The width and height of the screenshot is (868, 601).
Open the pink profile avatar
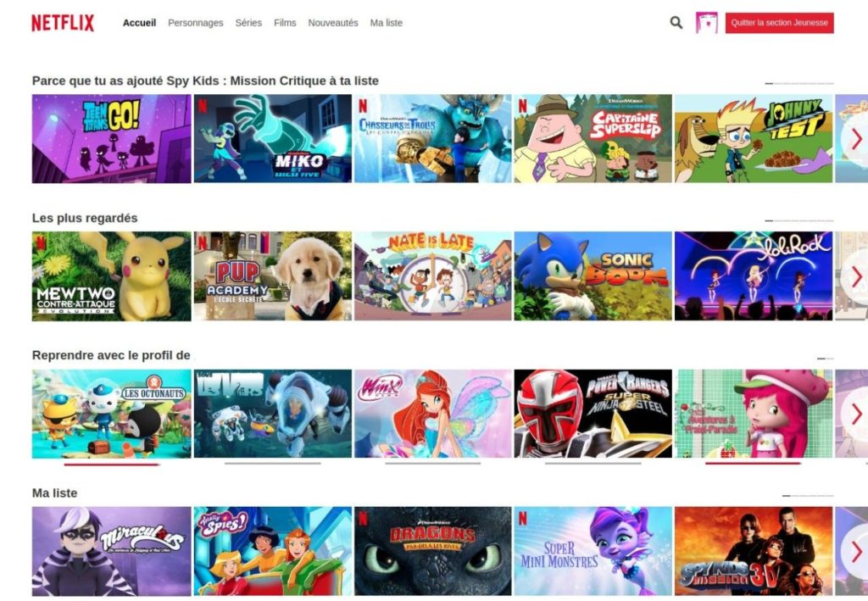[x=706, y=23]
